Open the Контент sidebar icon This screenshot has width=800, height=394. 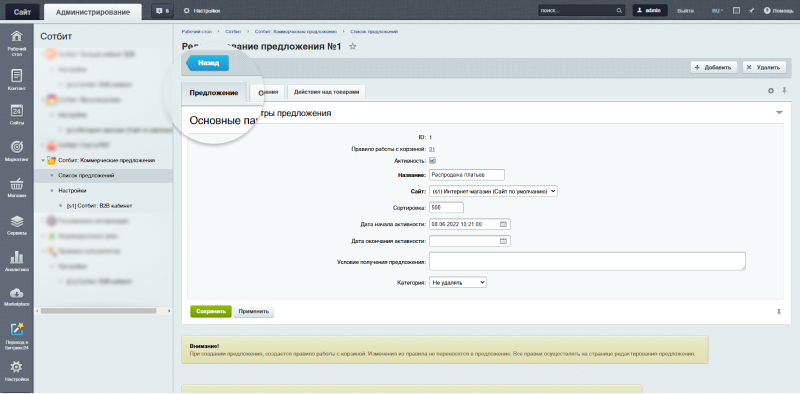(17, 76)
